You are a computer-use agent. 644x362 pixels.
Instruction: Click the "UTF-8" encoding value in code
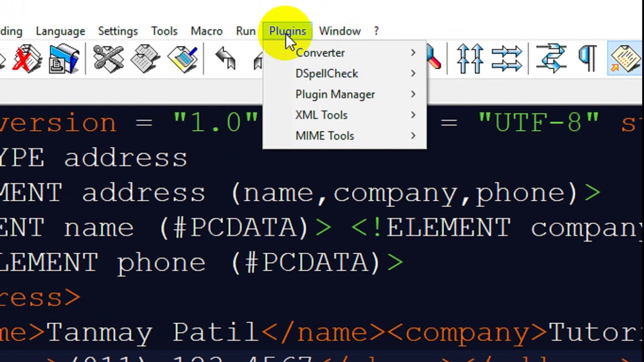coord(539,123)
